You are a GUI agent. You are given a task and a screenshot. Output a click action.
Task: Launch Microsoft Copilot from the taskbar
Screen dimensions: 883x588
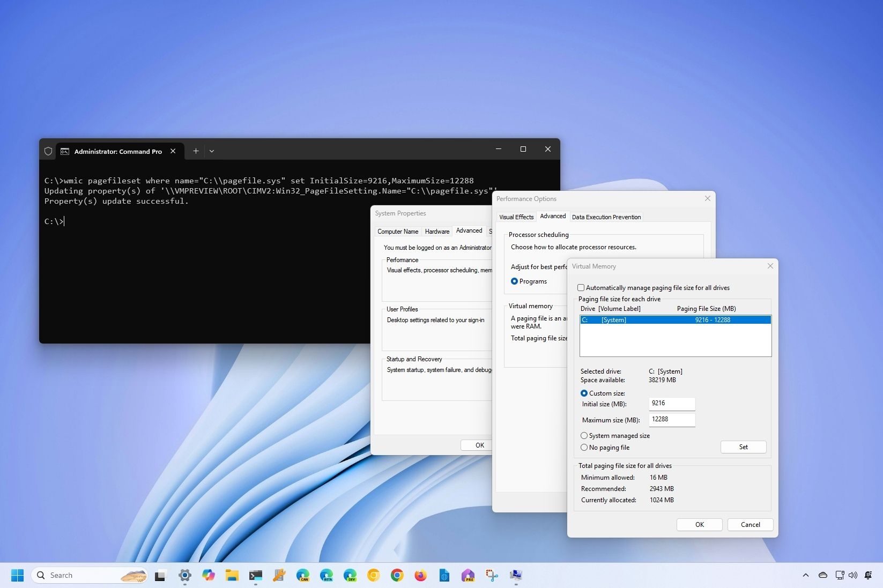[x=208, y=575]
